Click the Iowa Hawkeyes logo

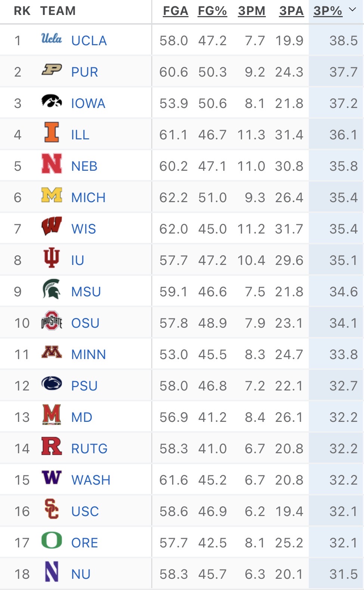tap(52, 101)
